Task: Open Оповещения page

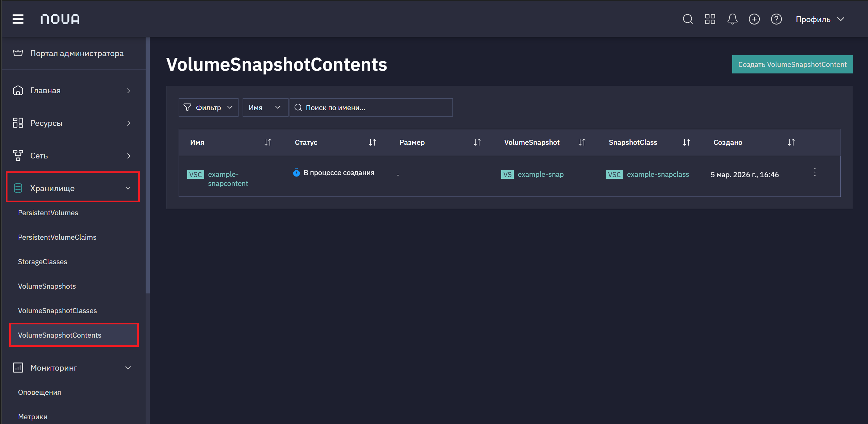Action: click(x=39, y=392)
